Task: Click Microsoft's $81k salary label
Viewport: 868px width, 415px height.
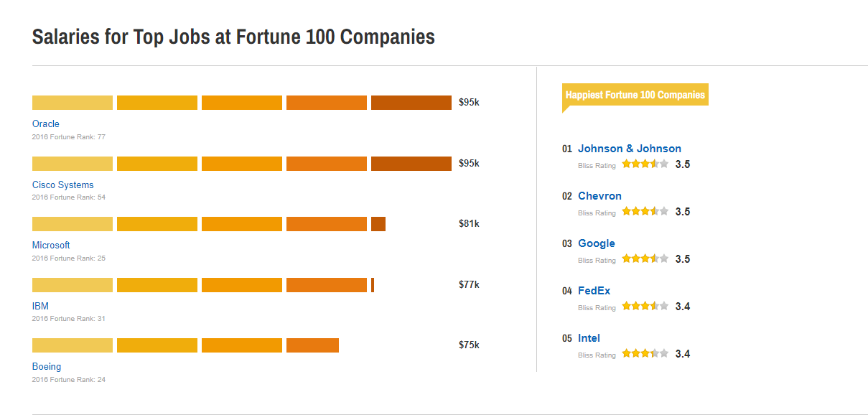Action: [x=469, y=224]
